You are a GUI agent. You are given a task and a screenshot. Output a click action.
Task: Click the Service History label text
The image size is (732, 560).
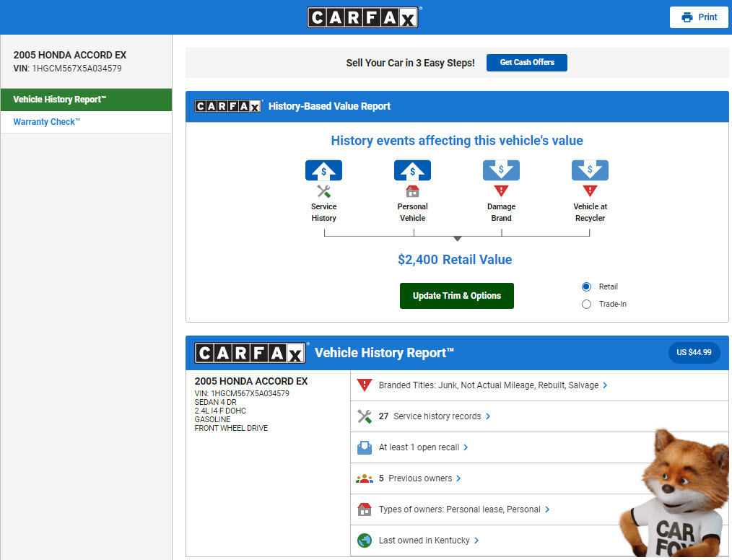[323, 212]
